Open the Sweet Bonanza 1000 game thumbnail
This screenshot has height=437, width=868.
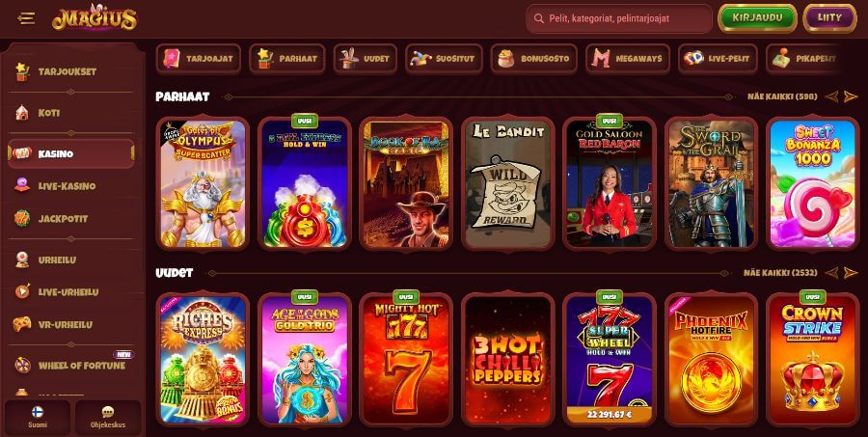[x=813, y=183]
